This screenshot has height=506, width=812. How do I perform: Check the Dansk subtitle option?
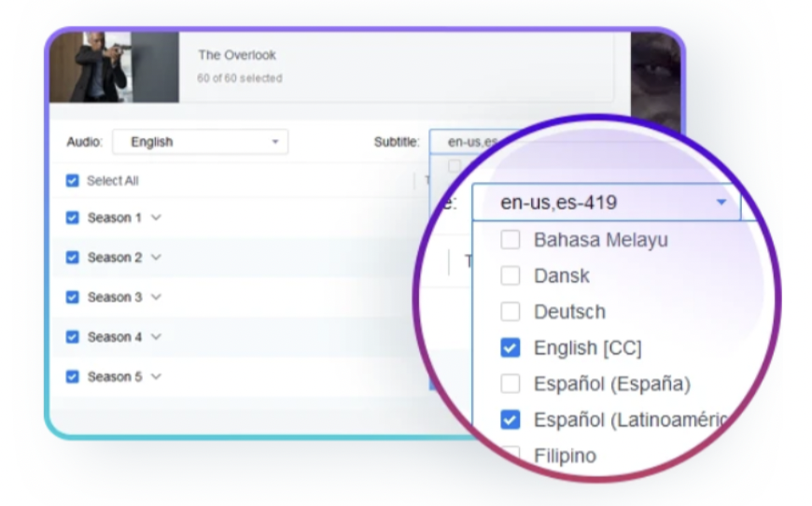tap(511, 276)
